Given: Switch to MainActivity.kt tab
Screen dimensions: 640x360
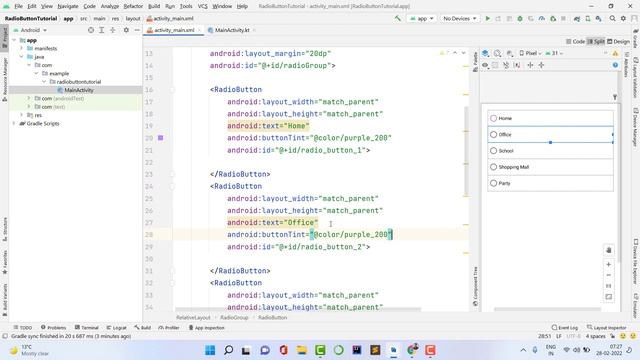Looking at the screenshot, I should point(231,30).
